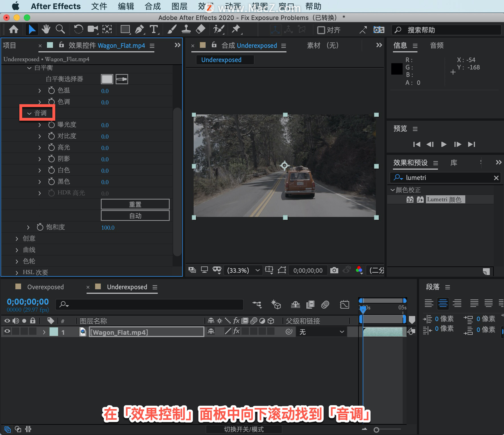Viewport: 504px width, 435px height.
Task: Enable frame blending icon in timeline
Action: (310, 305)
